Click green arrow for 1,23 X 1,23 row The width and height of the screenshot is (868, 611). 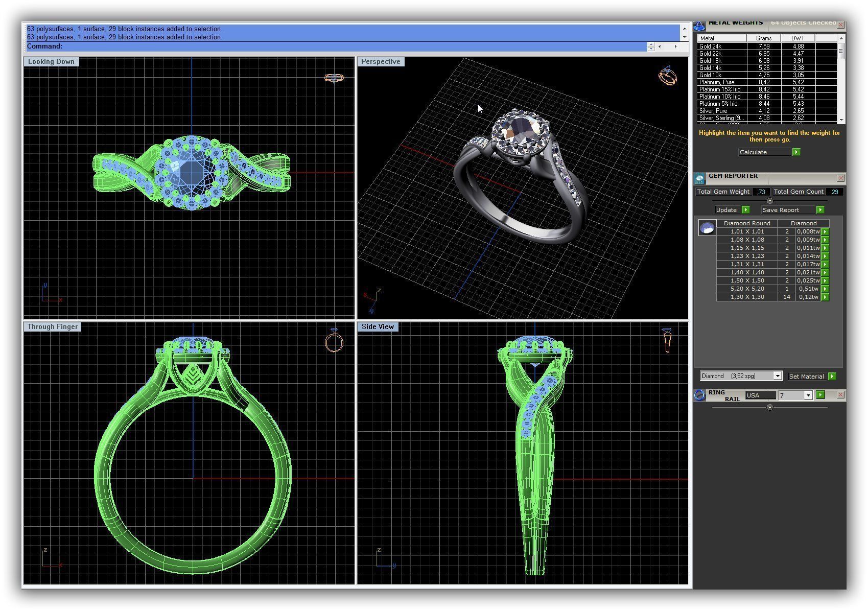825,256
